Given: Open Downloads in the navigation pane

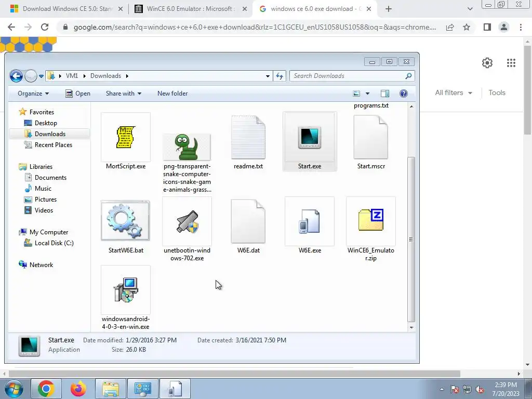Looking at the screenshot, I should [x=50, y=134].
